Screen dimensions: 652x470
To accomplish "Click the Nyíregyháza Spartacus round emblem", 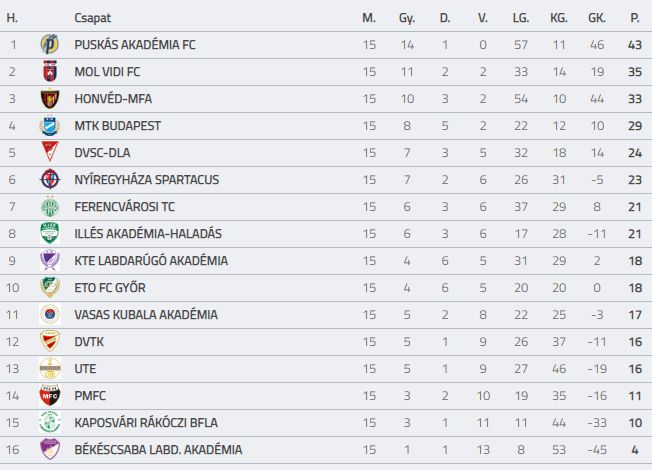I will pyautogui.click(x=50, y=179).
